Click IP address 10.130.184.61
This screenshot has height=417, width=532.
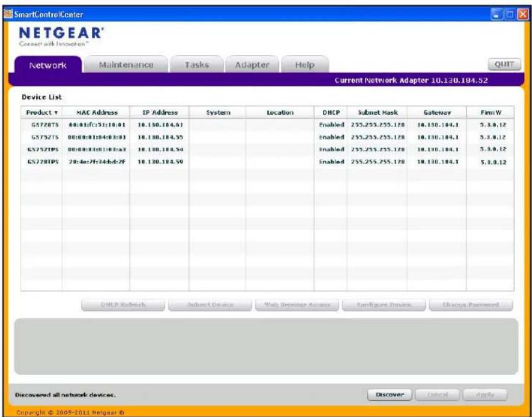160,125
